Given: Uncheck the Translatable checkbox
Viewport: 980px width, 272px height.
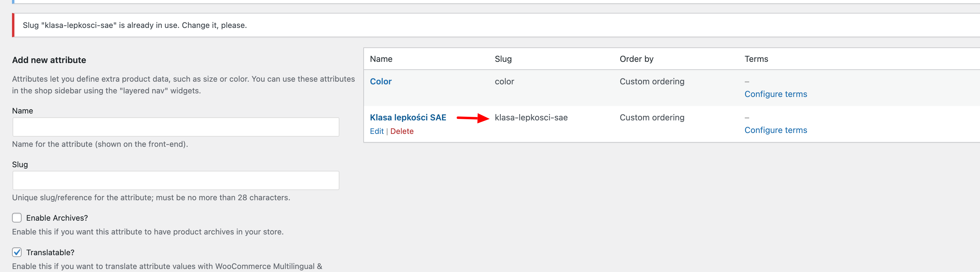Looking at the screenshot, I should (x=17, y=252).
